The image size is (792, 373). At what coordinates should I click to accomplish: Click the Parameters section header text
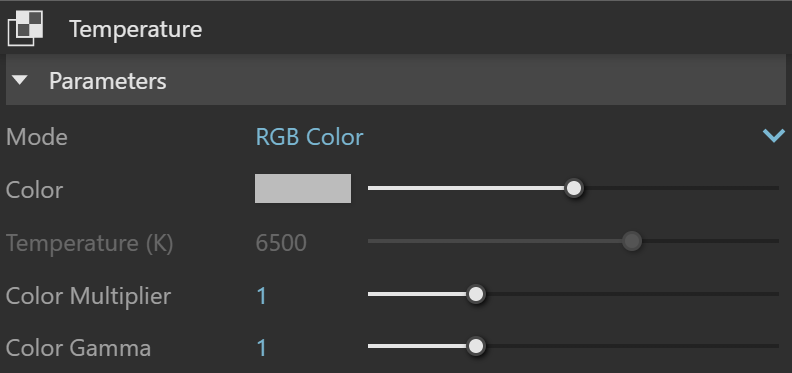coord(108,81)
